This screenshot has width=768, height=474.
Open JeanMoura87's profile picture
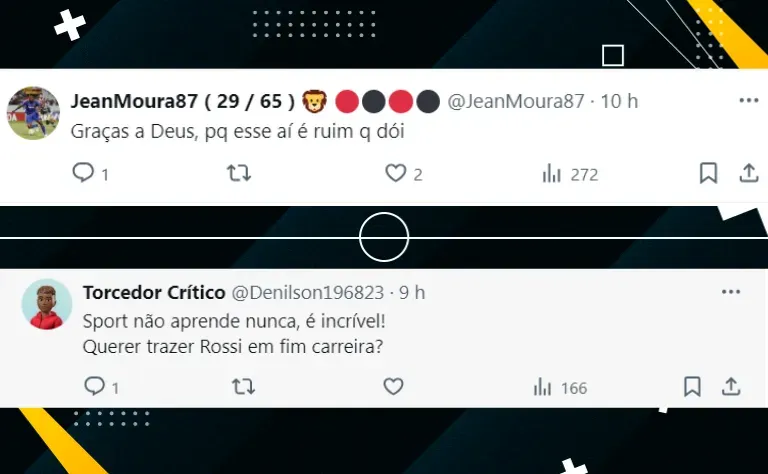(33, 113)
